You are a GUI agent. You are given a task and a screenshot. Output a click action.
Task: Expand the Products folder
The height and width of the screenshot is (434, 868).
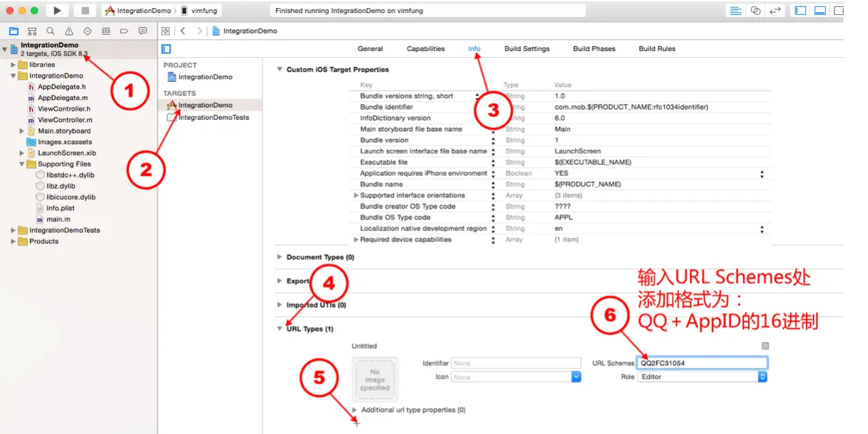[13, 241]
